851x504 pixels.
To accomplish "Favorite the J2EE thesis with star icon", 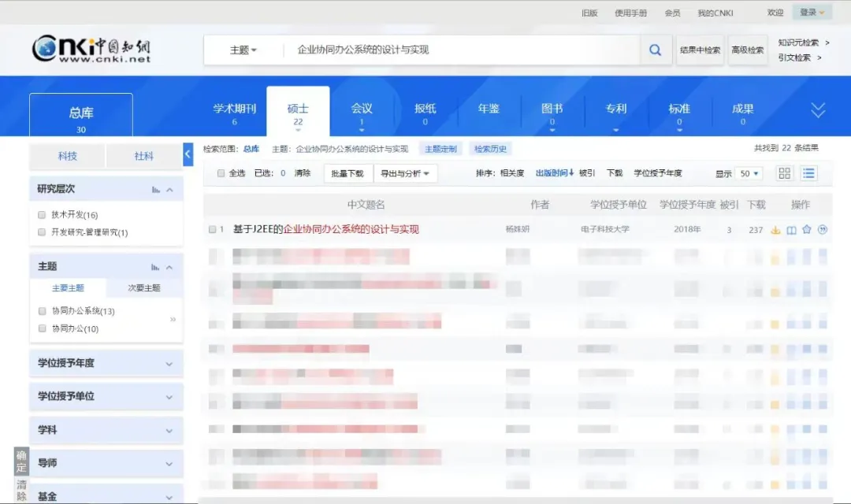I will (x=807, y=229).
